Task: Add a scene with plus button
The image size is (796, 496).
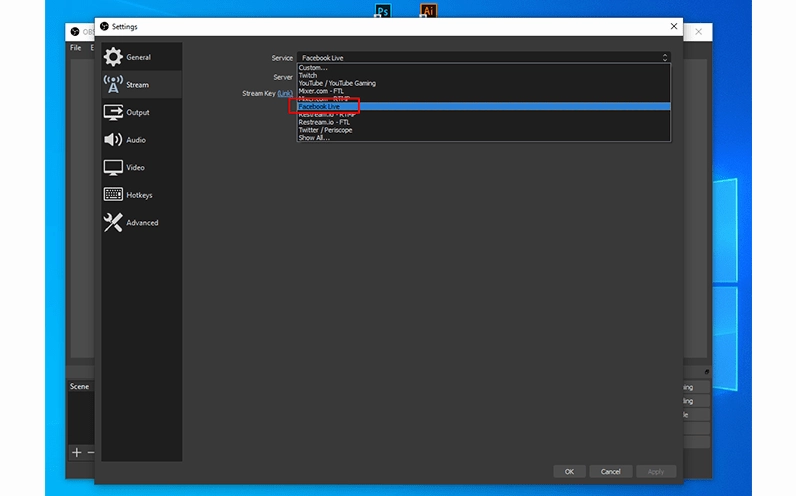Action: (x=76, y=452)
